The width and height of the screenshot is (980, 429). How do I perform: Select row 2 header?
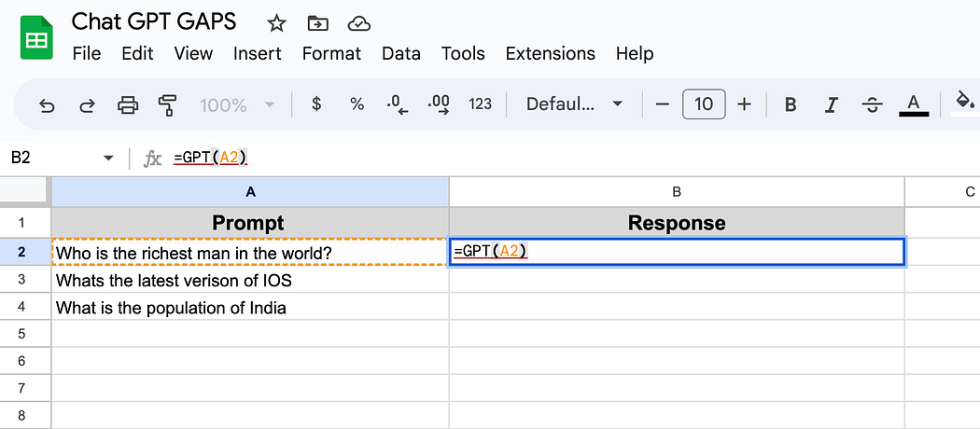click(25, 253)
